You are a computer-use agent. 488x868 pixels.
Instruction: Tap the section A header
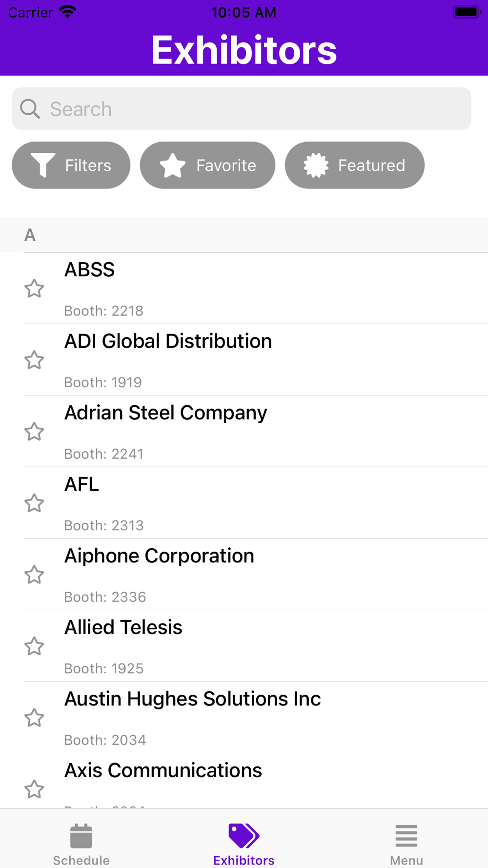(x=244, y=235)
